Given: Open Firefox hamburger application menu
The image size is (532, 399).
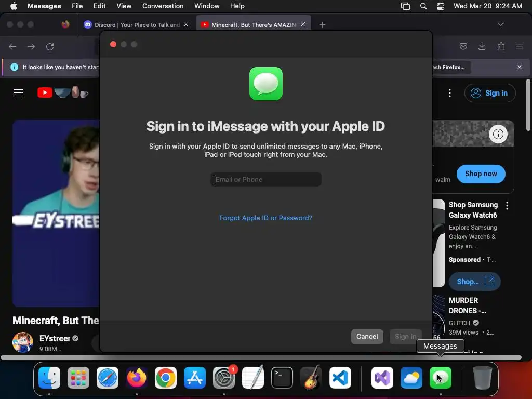Looking at the screenshot, I should [520, 46].
